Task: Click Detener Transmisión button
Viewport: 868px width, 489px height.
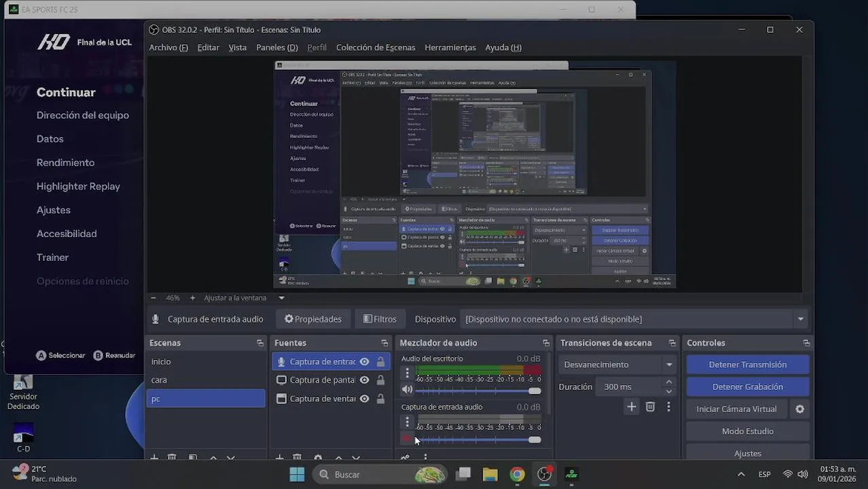Action: pos(748,365)
